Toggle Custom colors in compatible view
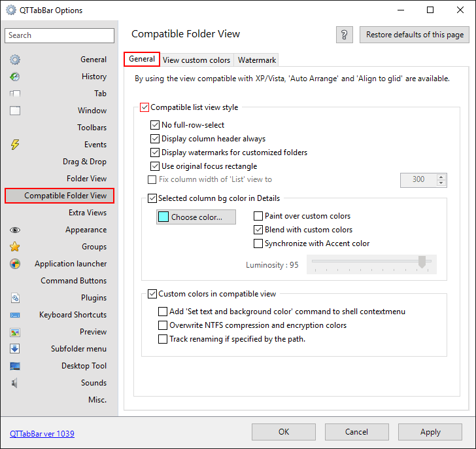Viewport: 476px width, 449px height. (152, 294)
